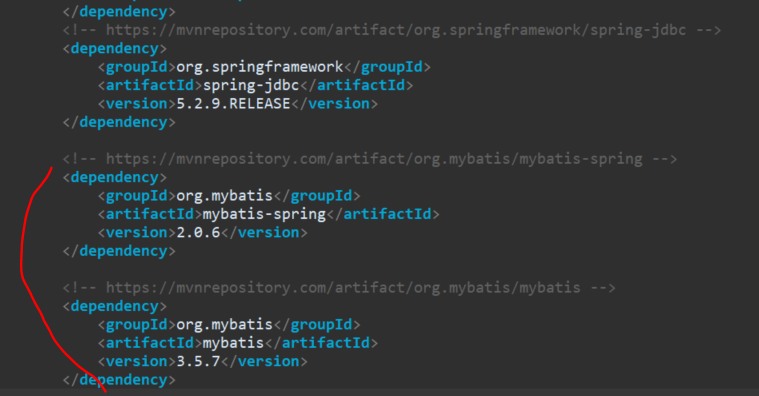
Task: Place cursor on version 2.0.6
Action: [198, 232]
